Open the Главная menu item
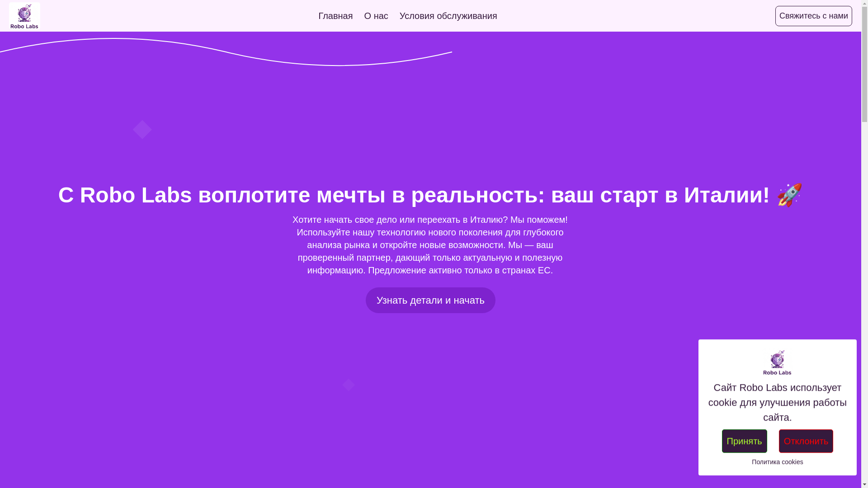The width and height of the screenshot is (868, 488). pyautogui.click(x=335, y=16)
